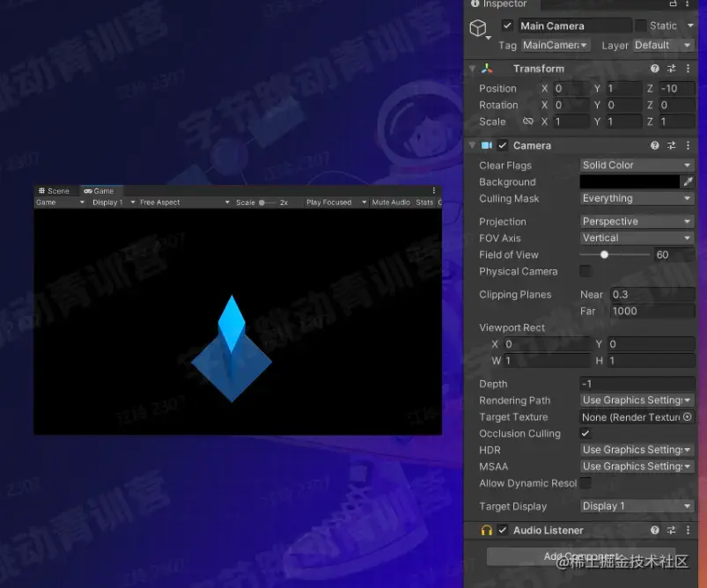Viewport: 707px width, 588px height.
Task: Click Near clipping plane field
Action: [x=652, y=295]
